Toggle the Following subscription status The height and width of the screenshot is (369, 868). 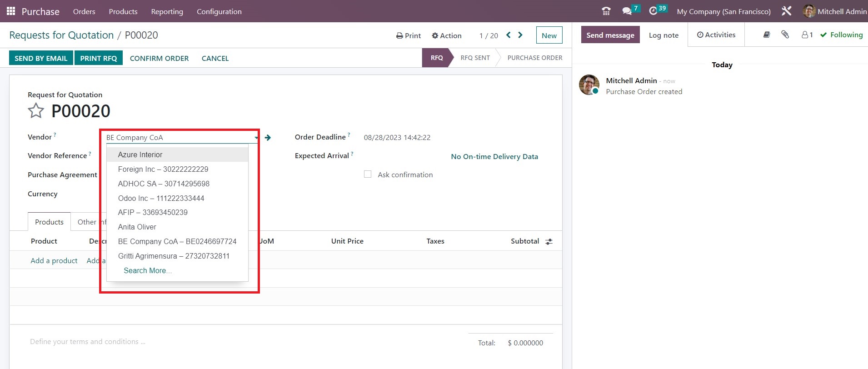[841, 35]
